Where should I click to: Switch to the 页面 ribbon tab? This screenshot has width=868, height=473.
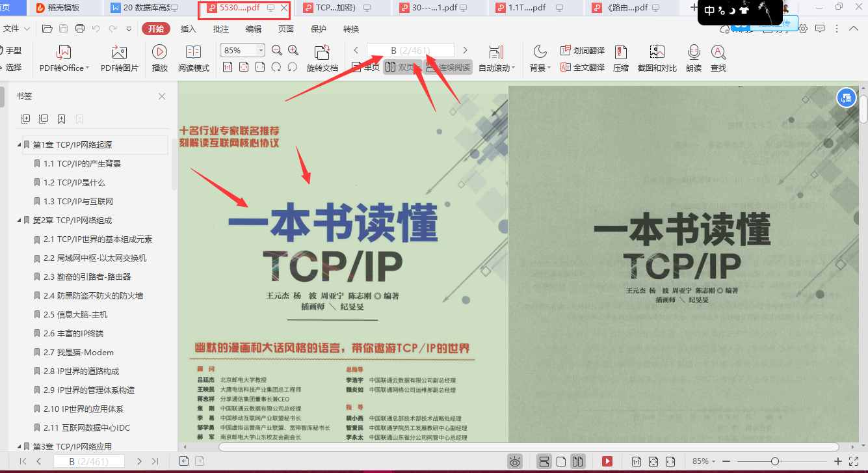tap(286, 29)
